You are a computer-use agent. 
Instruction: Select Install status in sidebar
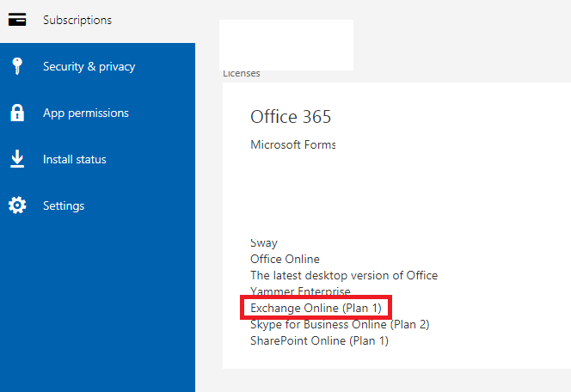click(74, 159)
